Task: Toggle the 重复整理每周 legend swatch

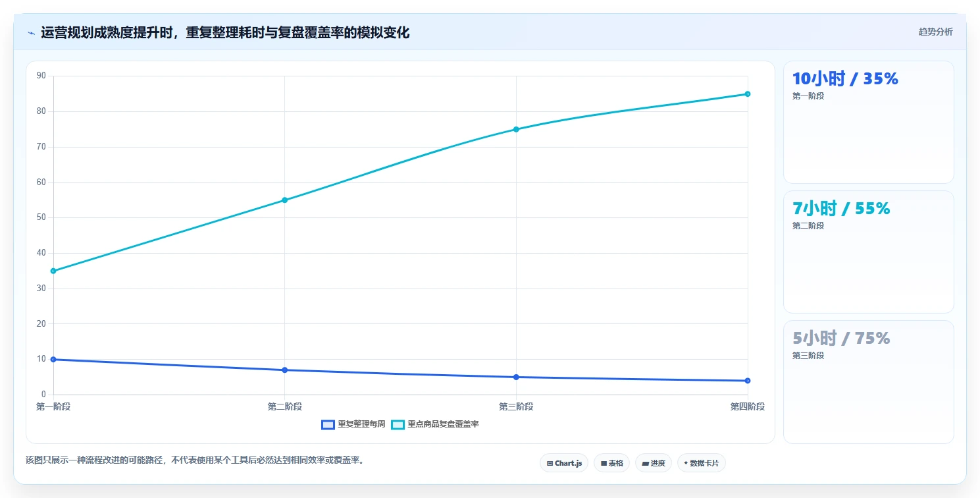Action: tap(328, 425)
